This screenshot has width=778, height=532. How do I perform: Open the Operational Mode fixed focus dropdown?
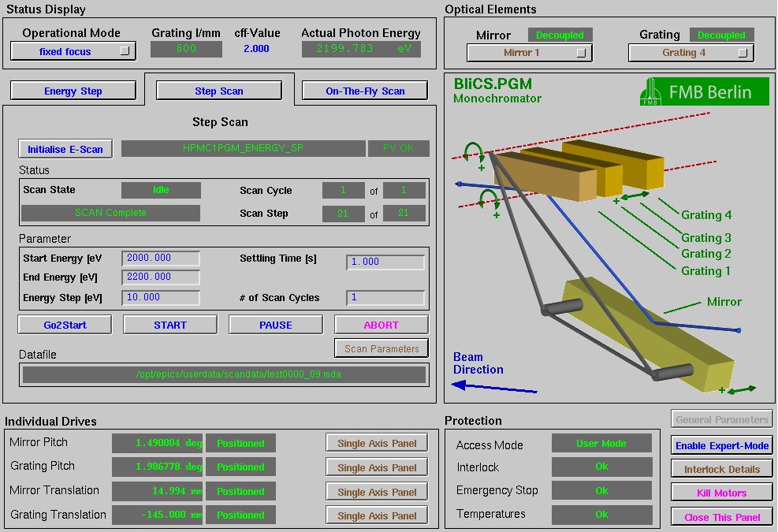73,51
